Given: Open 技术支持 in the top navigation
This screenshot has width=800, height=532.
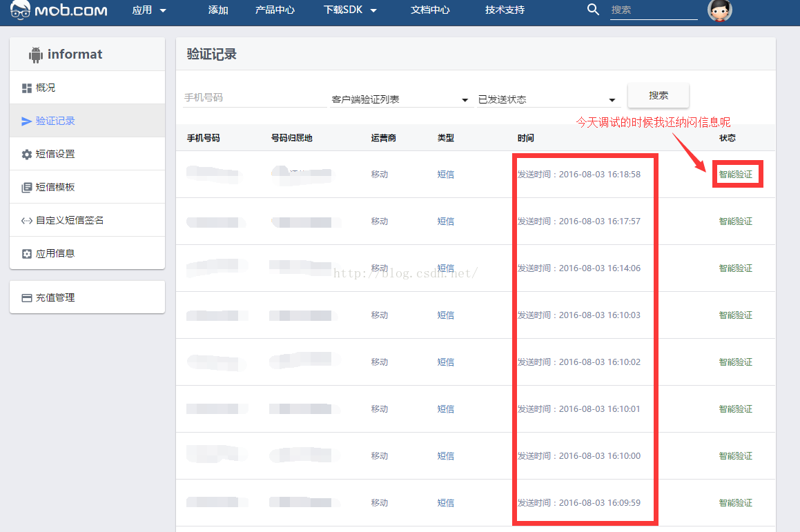Looking at the screenshot, I should [505, 10].
